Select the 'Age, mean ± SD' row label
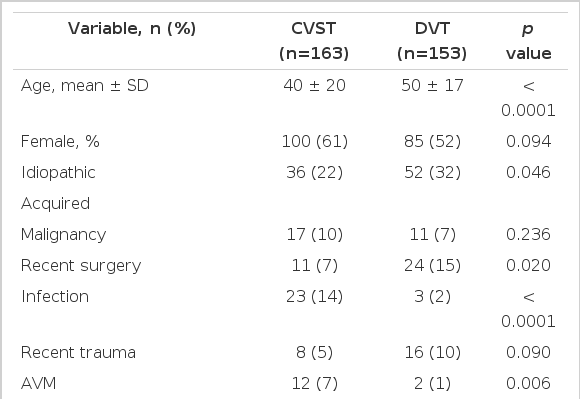Image resolution: width=580 pixels, height=399 pixels. click(x=85, y=85)
